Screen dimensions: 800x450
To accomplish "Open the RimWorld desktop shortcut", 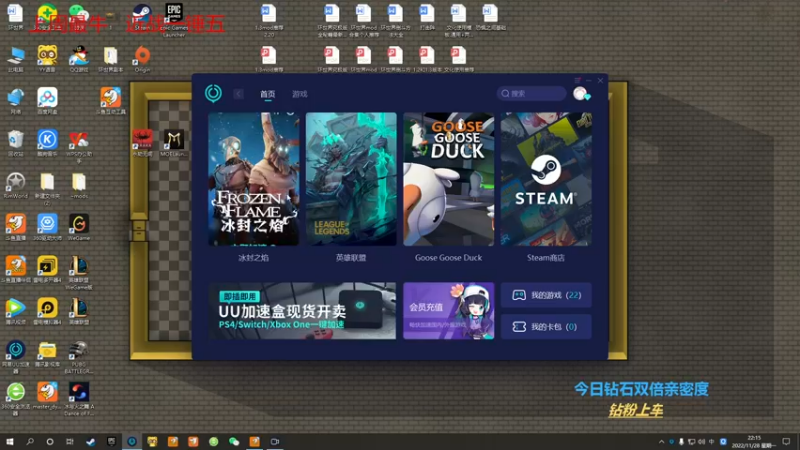I will [x=16, y=185].
